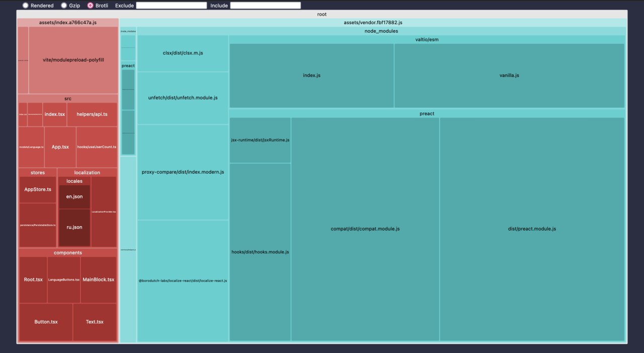Viewport: 644px width, 353px height.
Task: Select the Root.tsx block
Action: [33, 280]
